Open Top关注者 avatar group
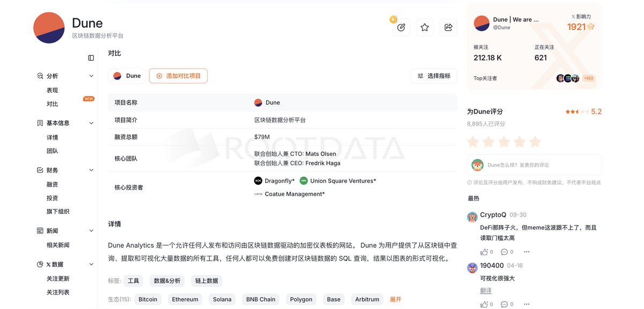644x309 pixels. click(x=568, y=78)
